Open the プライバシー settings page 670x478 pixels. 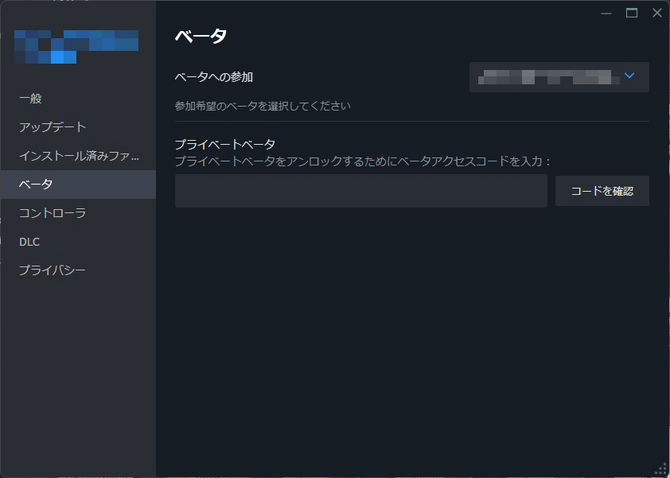[52, 270]
